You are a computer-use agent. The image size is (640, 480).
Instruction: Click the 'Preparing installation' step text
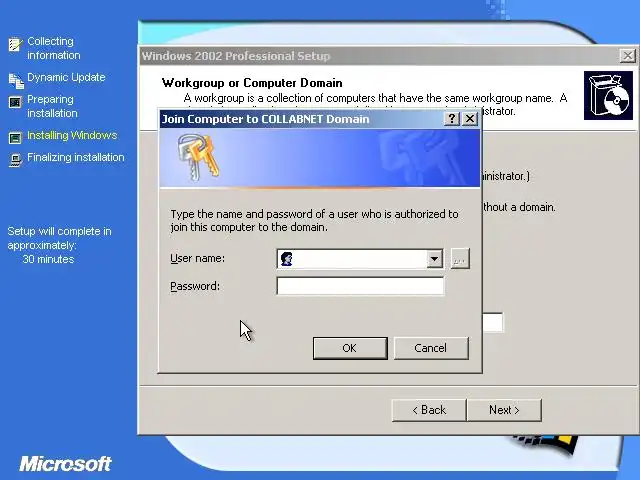[x=52, y=106]
